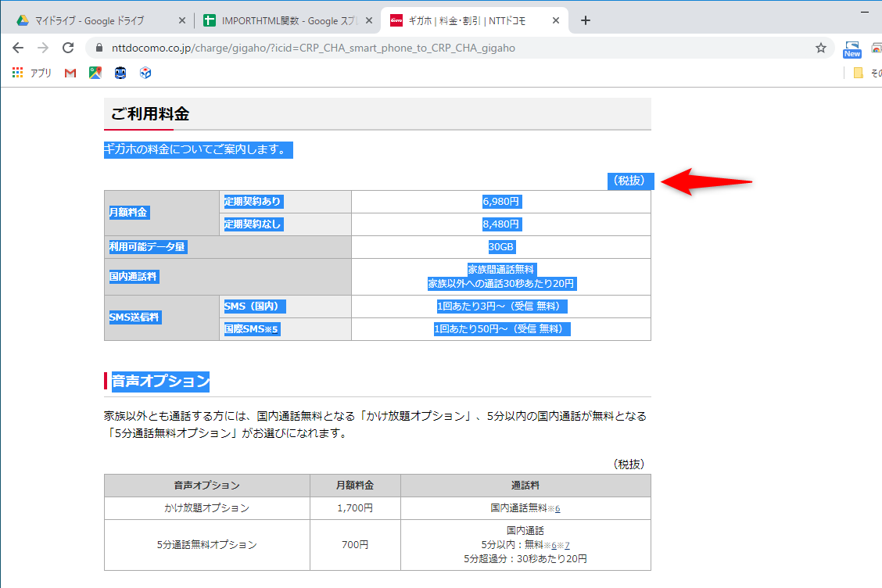The image size is (882, 588).
Task: Open the Google Apps grid menu
Action: pyautogui.click(x=17, y=73)
